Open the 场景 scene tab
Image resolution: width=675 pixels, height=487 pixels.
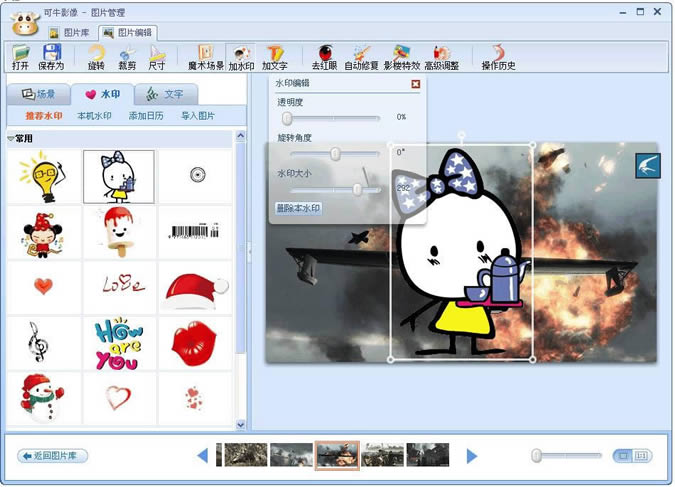coord(38,94)
